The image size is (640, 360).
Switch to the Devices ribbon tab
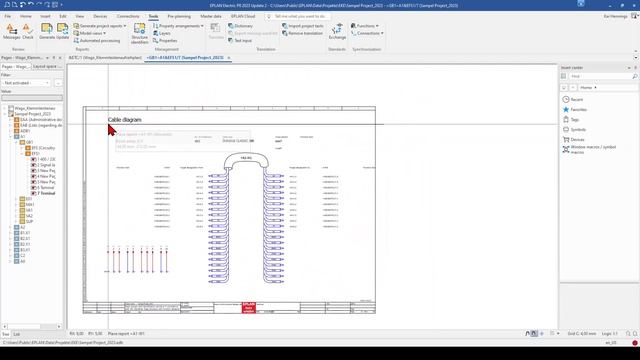(x=100, y=16)
